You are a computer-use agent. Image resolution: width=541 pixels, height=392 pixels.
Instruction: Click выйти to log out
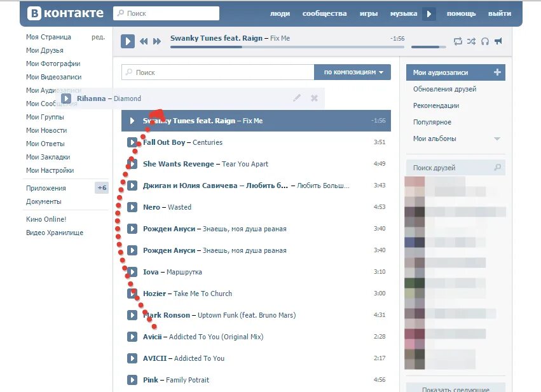click(x=500, y=13)
